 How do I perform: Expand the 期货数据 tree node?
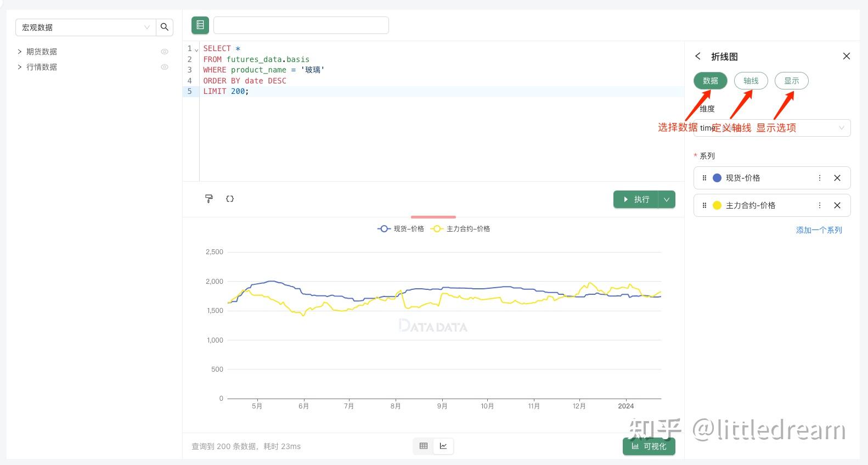tap(20, 52)
